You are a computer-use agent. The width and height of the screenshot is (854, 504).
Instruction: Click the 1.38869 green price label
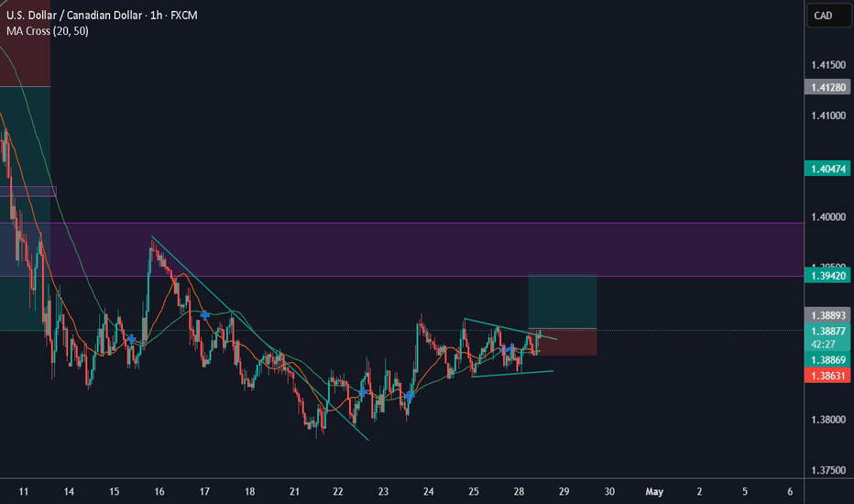coord(828,360)
